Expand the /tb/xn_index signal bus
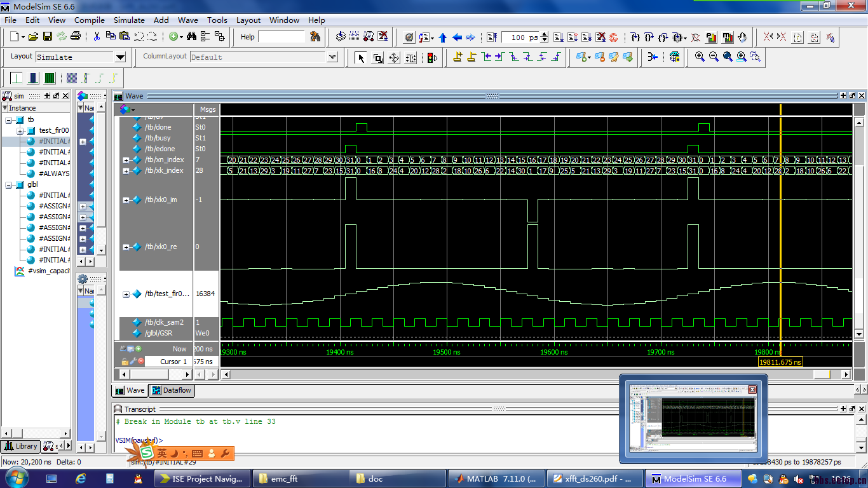868x488 pixels. [x=126, y=160]
